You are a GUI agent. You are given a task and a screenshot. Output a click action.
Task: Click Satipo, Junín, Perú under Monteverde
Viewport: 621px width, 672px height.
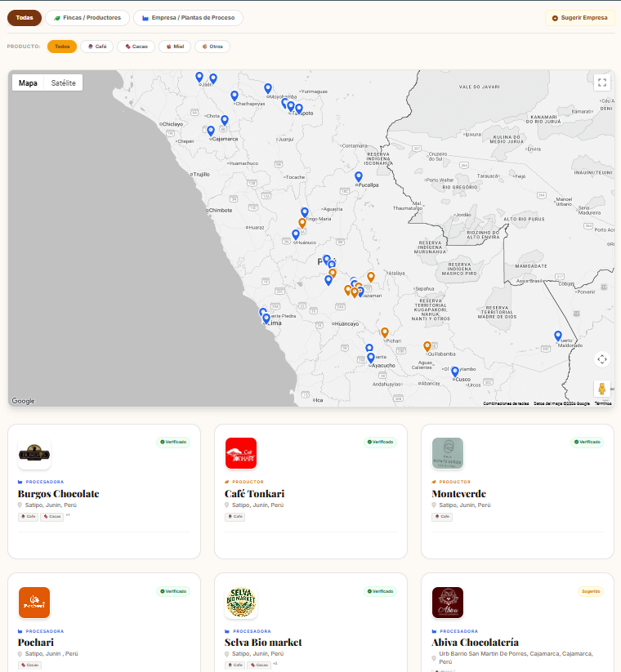465,505
